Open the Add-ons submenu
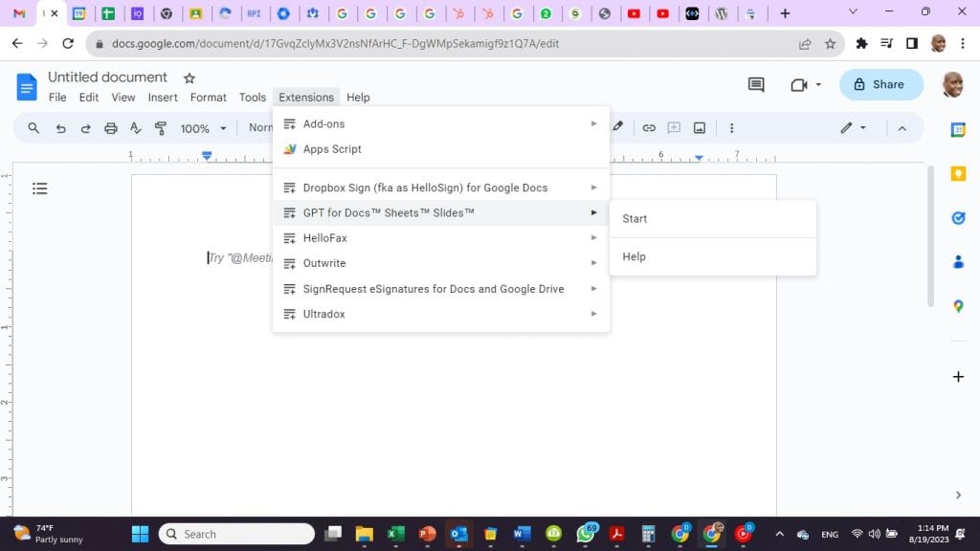The width and height of the screenshot is (980, 551). [441, 123]
